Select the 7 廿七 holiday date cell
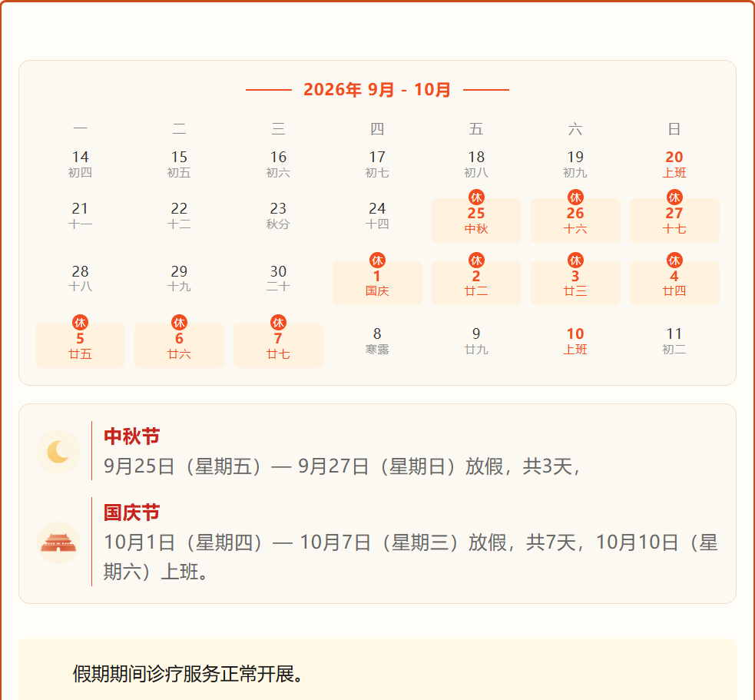This screenshot has width=755, height=700. point(278,346)
